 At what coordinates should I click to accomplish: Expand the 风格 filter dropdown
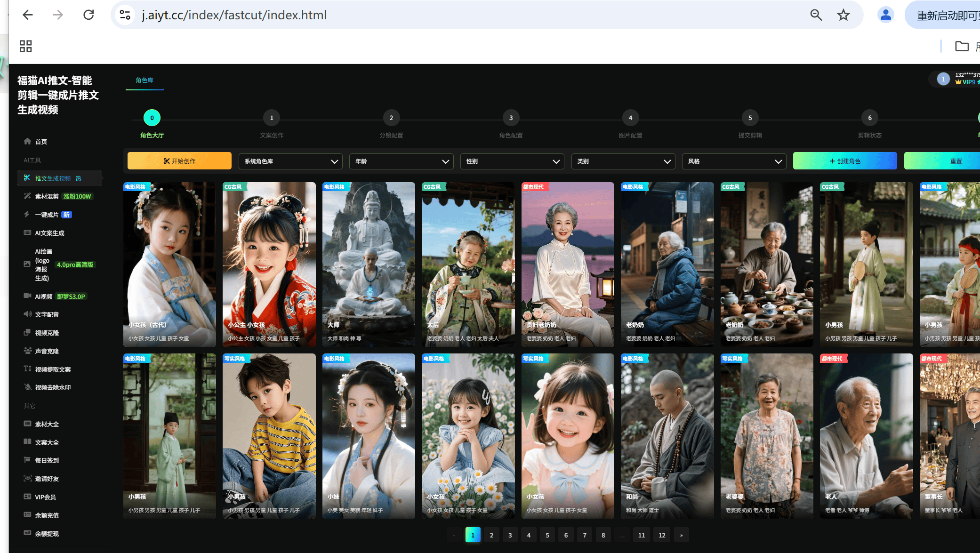point(734,161)
